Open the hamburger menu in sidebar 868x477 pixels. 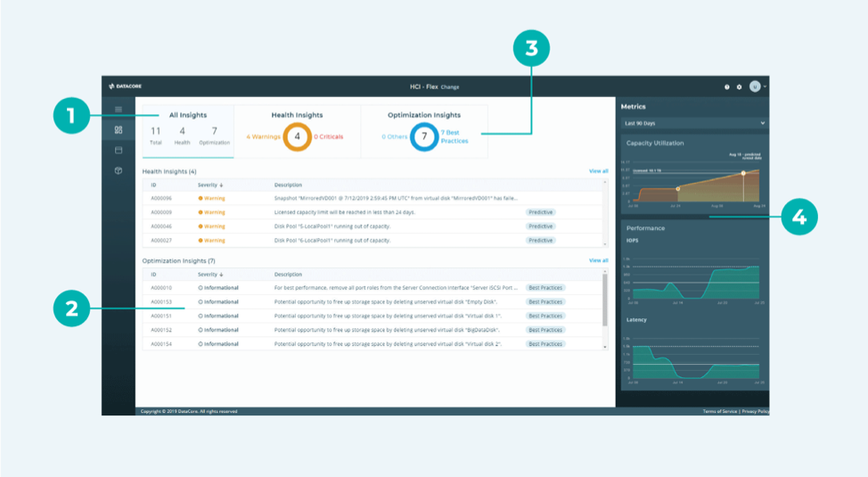(119, 110)
